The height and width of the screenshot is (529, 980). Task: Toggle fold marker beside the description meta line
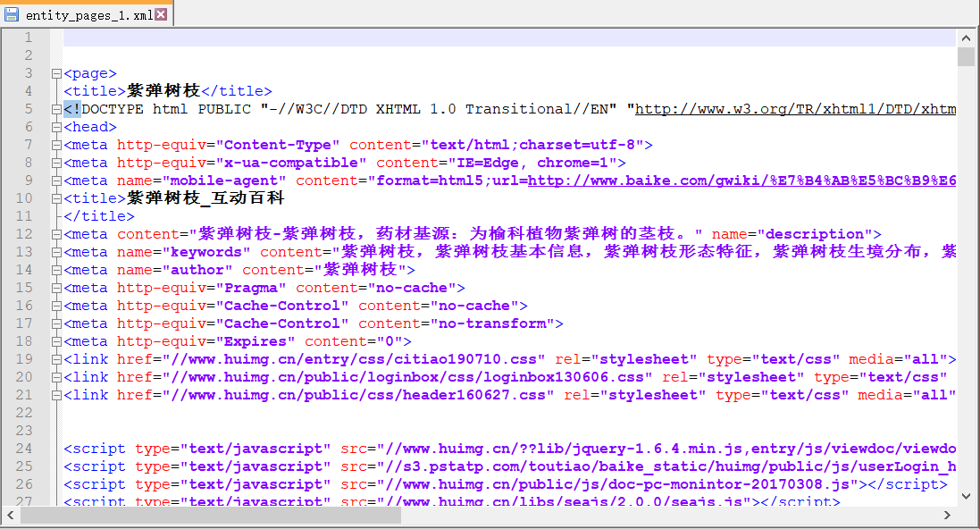56,235
